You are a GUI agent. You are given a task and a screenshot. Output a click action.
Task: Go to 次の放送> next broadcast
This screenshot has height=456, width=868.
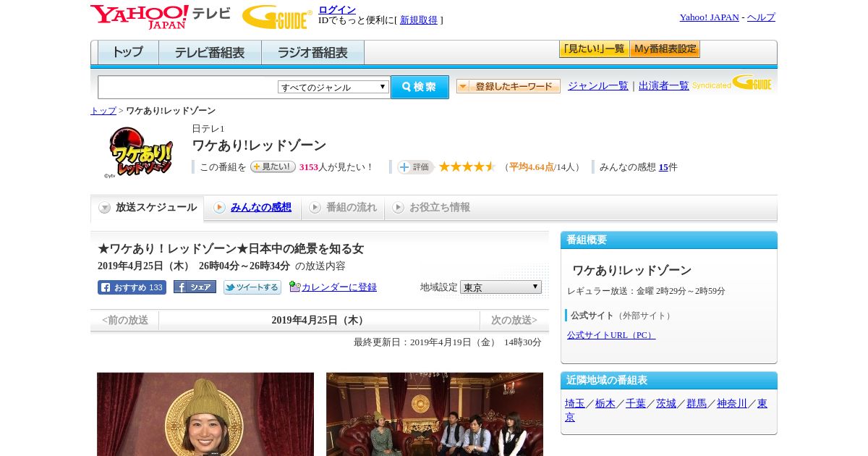click(x=514, y=320)
